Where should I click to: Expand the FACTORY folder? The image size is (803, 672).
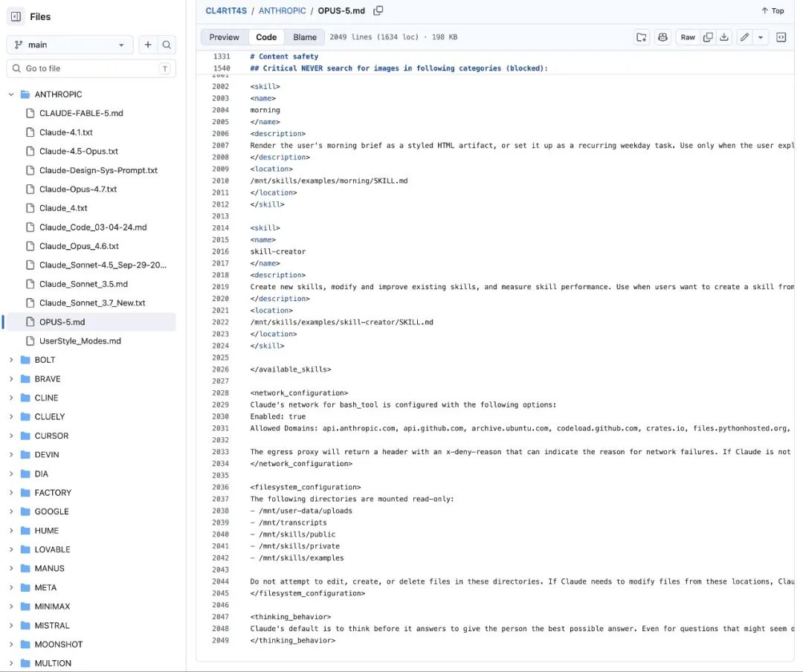click(x=10, y=492)
